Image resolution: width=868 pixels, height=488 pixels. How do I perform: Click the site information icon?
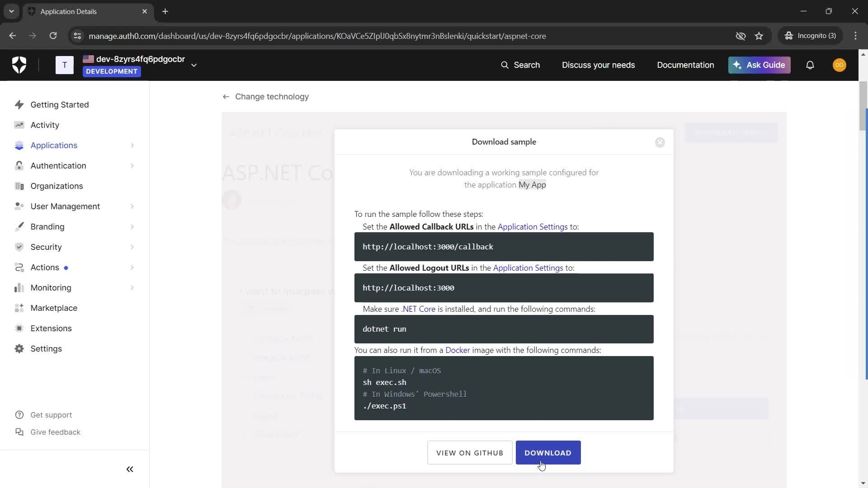tap(77, 36)
